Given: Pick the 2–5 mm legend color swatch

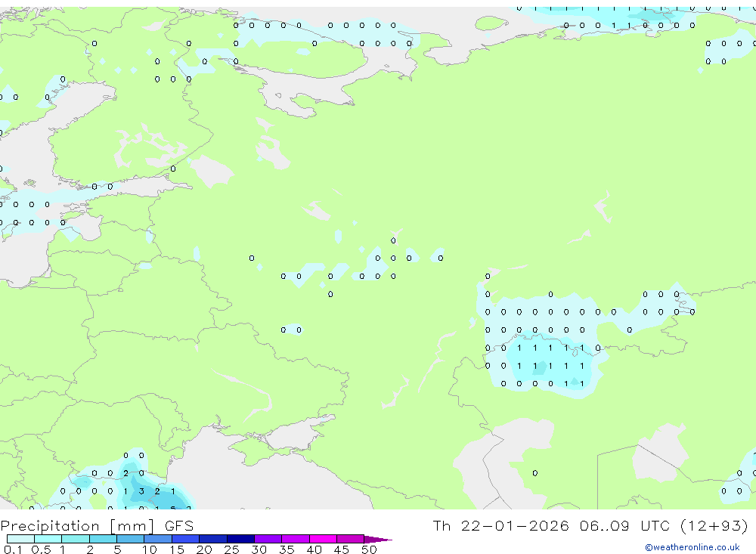Looking at the screenshot, I should coord(103,539).
